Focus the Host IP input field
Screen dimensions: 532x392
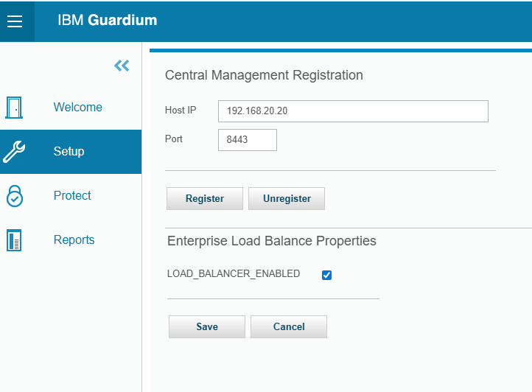tap(353, 111)
